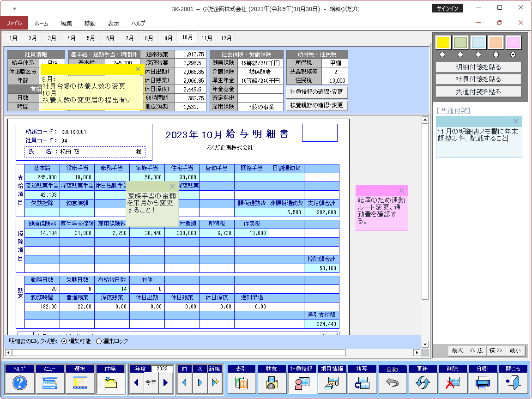The width and height of the screenshot is (532, 399).
Task: Open the 勤怠 attendance icon
Action: click(272, 383)
